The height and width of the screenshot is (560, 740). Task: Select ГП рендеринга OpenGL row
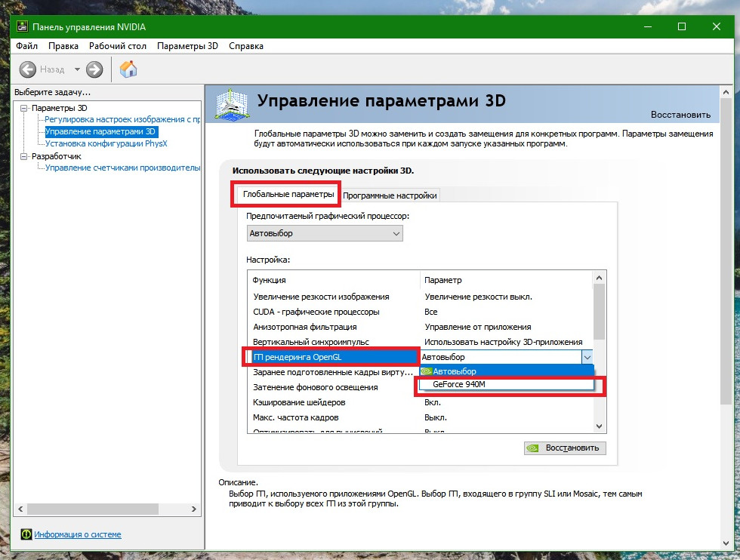[x=331, y=357]
